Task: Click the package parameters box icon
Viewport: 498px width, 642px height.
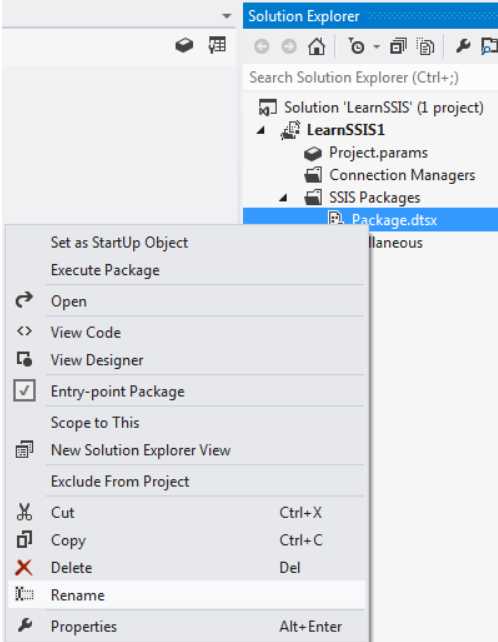Action: [x=184, y=45]
